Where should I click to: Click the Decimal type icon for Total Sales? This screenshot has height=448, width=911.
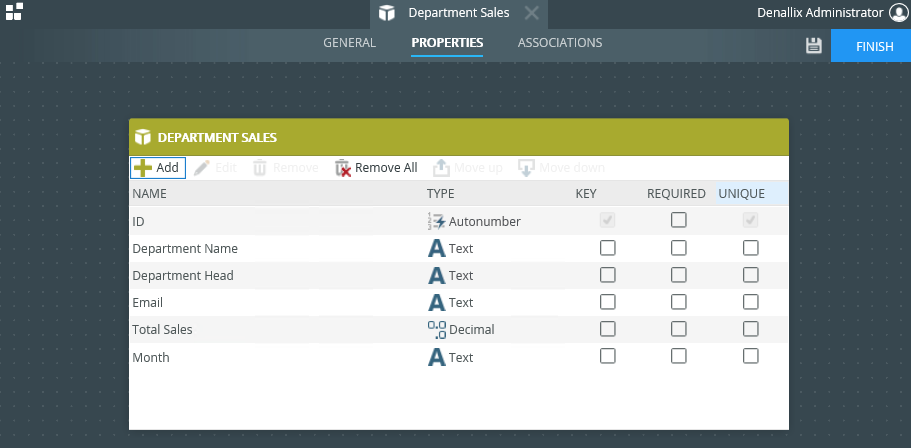pyautogui.click(x=436, y=329)
